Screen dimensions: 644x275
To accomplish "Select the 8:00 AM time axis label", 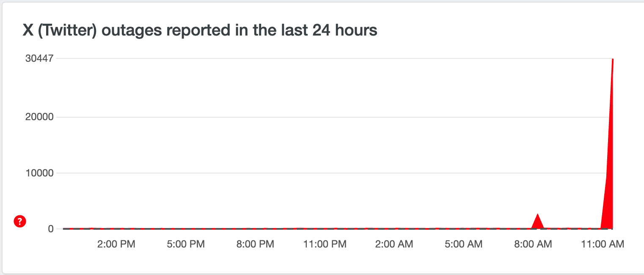I will click(533, 244).
